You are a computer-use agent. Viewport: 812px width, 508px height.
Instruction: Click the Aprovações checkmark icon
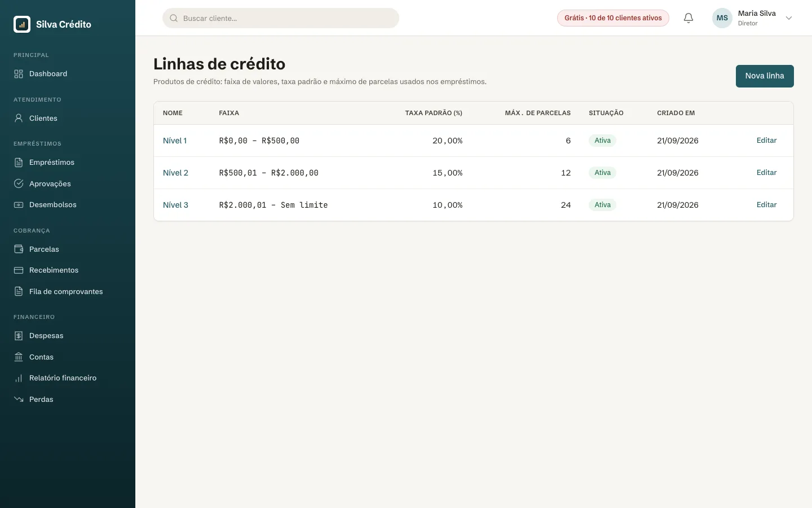coord(19,183)
